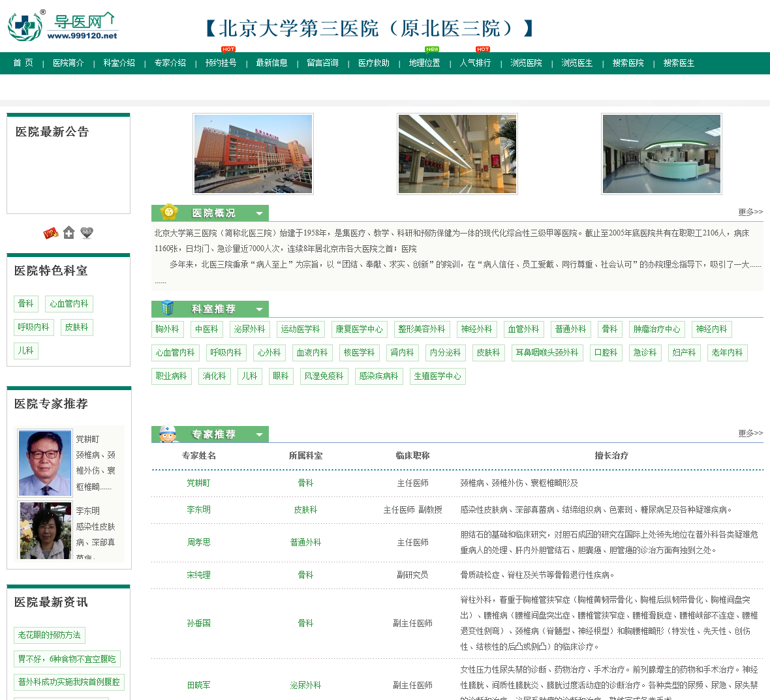Screen dimensions: 770x700
Task: Select 搜索医院 in the navigation bar
Action: point(628,63)
